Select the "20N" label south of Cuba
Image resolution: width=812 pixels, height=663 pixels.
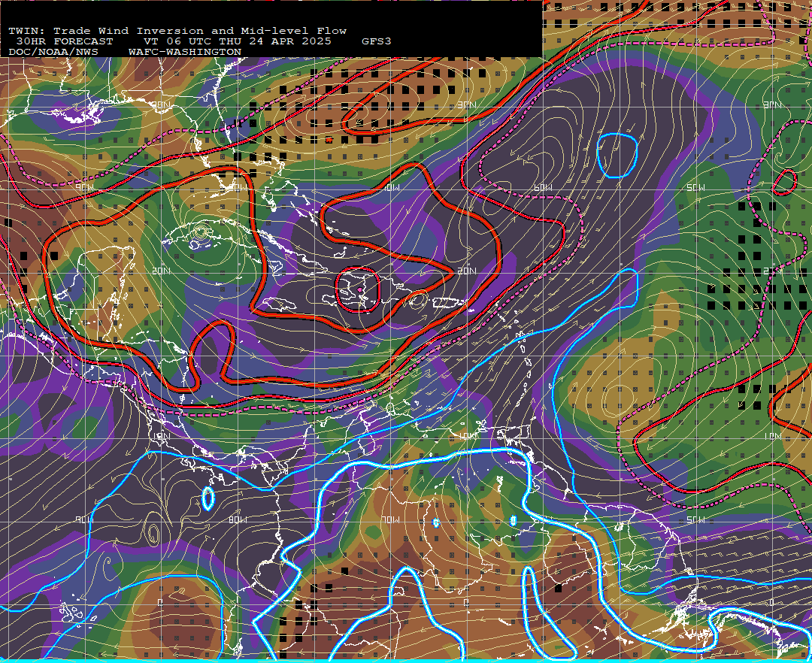click(x=161, y=271)
